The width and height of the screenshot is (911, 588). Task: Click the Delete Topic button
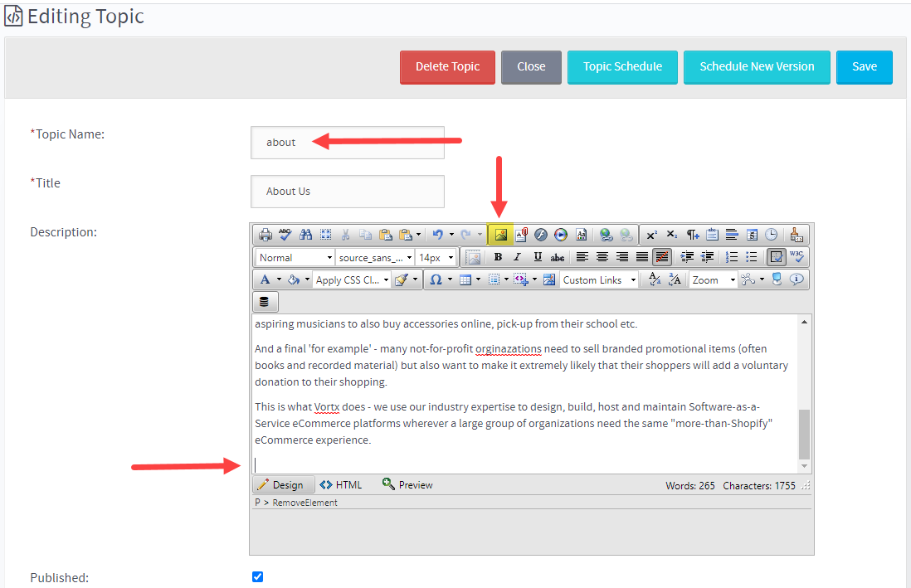(447, 67)
